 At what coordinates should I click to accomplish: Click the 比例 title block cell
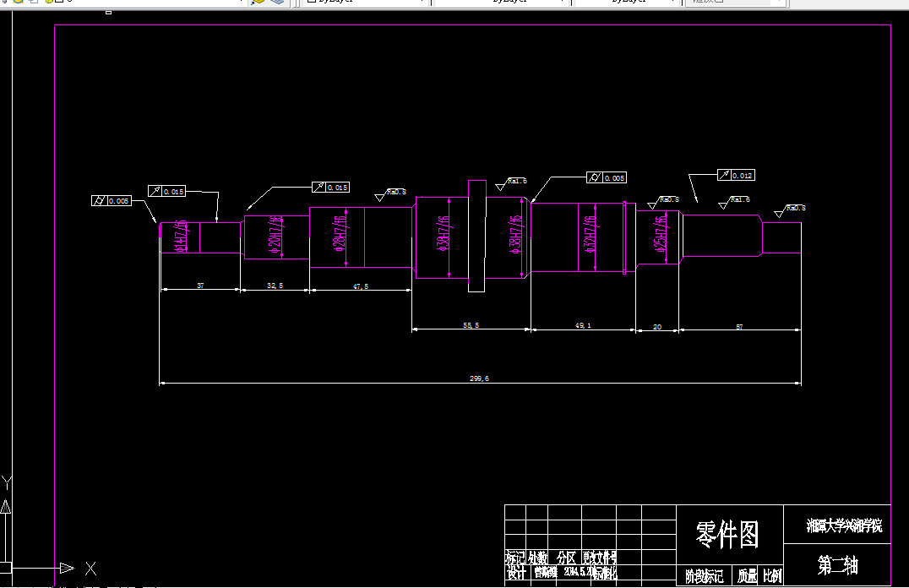772,575
